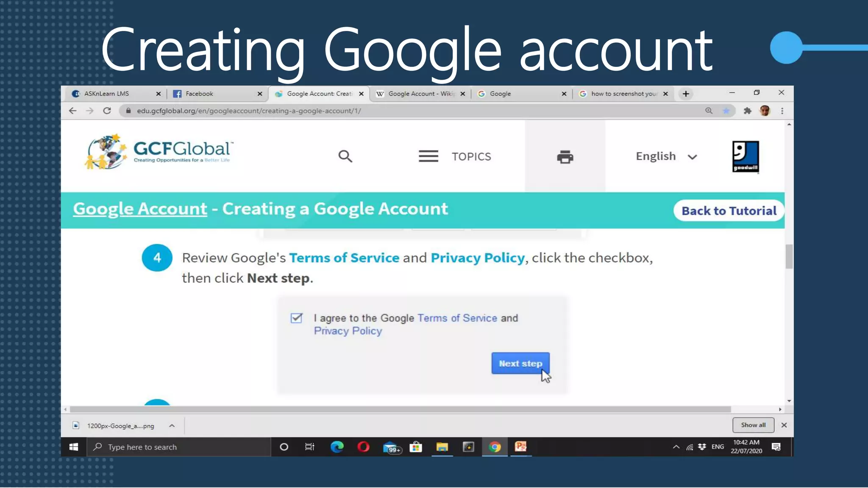Click the Next step button
The width and height of the screenshot is (868, 488).
point(520,363)
